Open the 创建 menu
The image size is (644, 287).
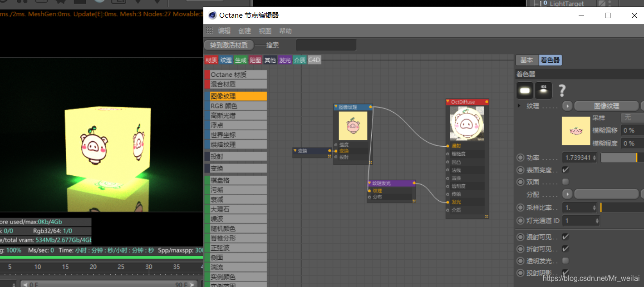pos(245,31)
